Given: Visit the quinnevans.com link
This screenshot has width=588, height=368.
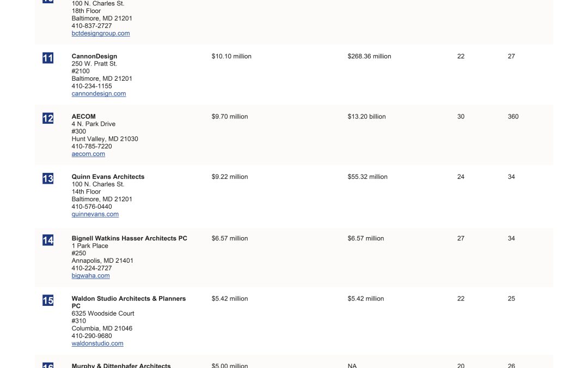Looking at the screenshot, I should pyautogui.click(x=95, y=214).
